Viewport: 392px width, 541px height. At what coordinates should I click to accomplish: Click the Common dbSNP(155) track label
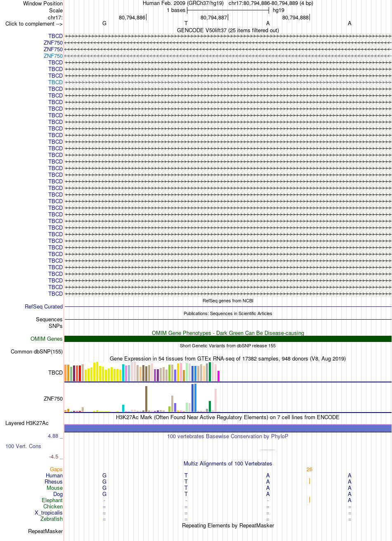coord(37,352)
